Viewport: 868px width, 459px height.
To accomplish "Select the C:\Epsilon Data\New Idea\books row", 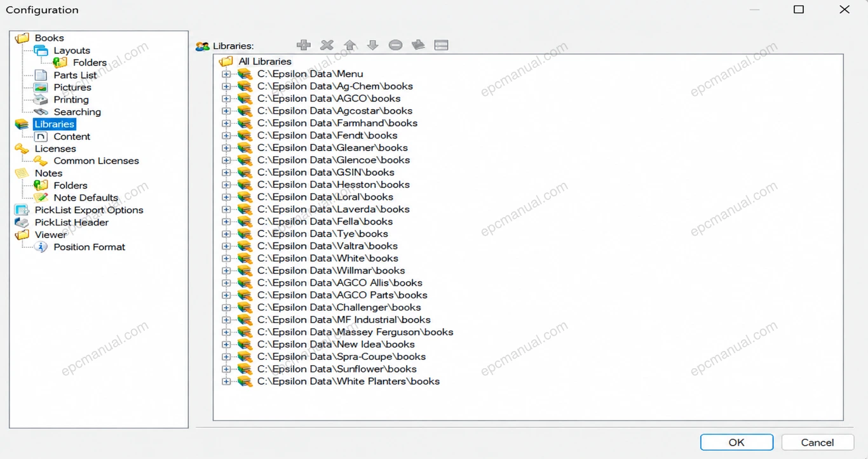I will tap(336, 344).
